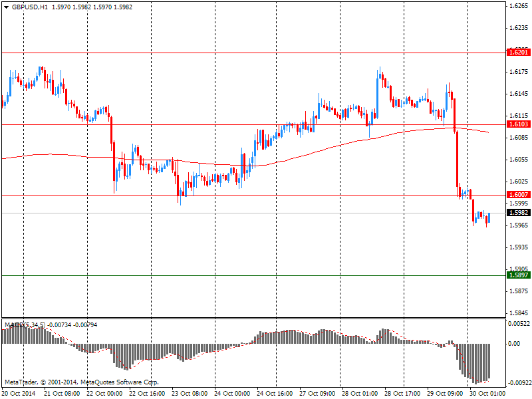Click the -0.00922 MACD scale value

pyautogui.click(x=519, y=383)
